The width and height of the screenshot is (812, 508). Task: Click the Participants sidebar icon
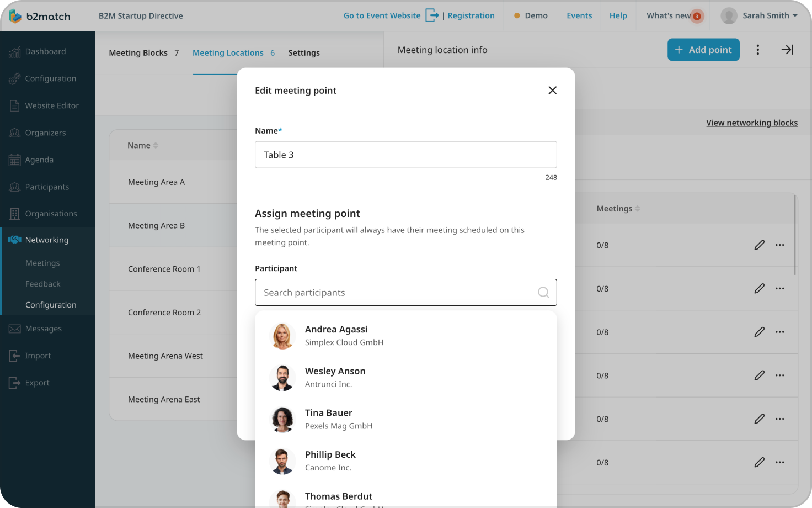[x=15, y=187]
